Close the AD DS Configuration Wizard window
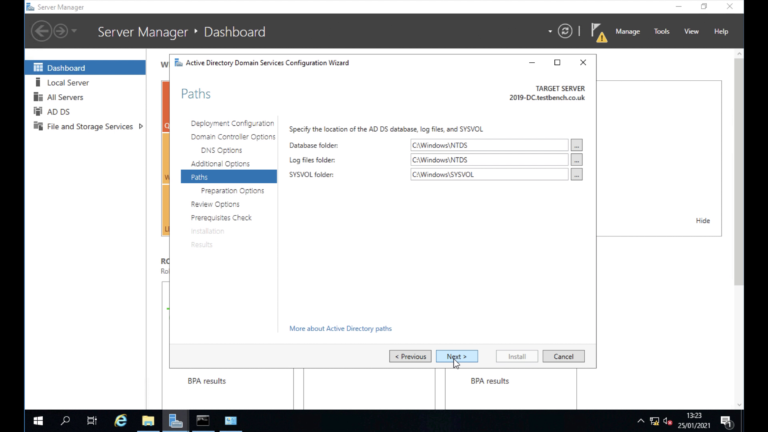The image size is (768, 432). click(x=583, y=62)
